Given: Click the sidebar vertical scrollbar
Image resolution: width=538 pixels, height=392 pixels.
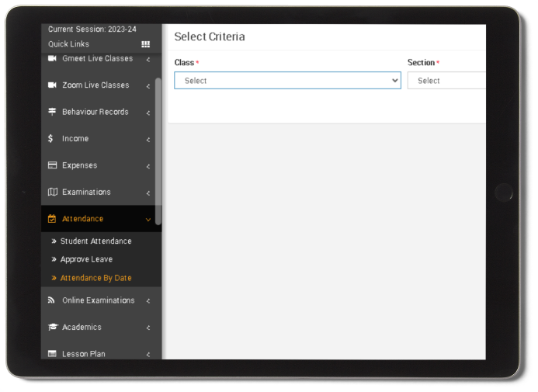Looking at the screenshot, I should (x=158, y=151).
